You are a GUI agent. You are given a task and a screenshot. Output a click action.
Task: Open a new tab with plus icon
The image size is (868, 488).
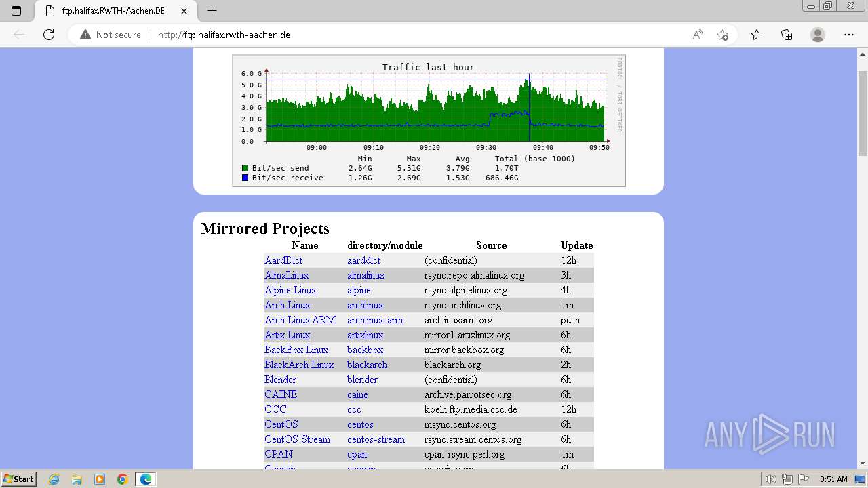click(212, 11)
